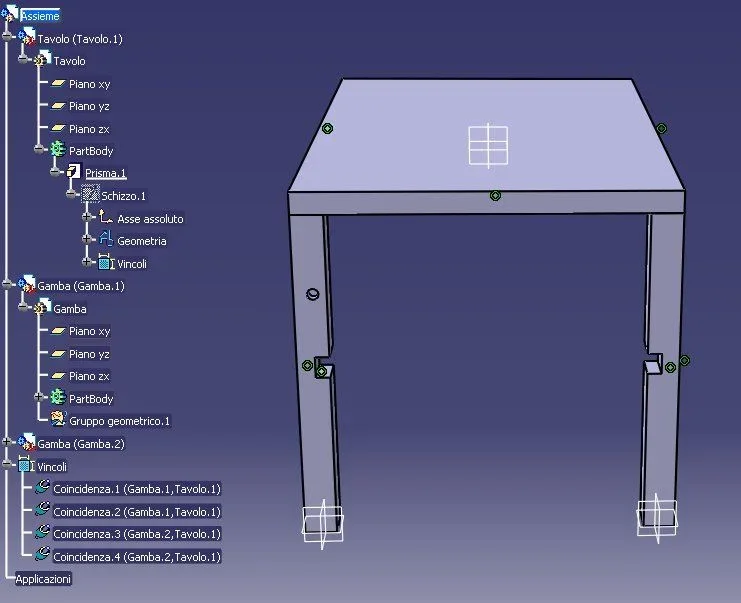Expand the Gamba (Gamba.2) node

point(7,442)
